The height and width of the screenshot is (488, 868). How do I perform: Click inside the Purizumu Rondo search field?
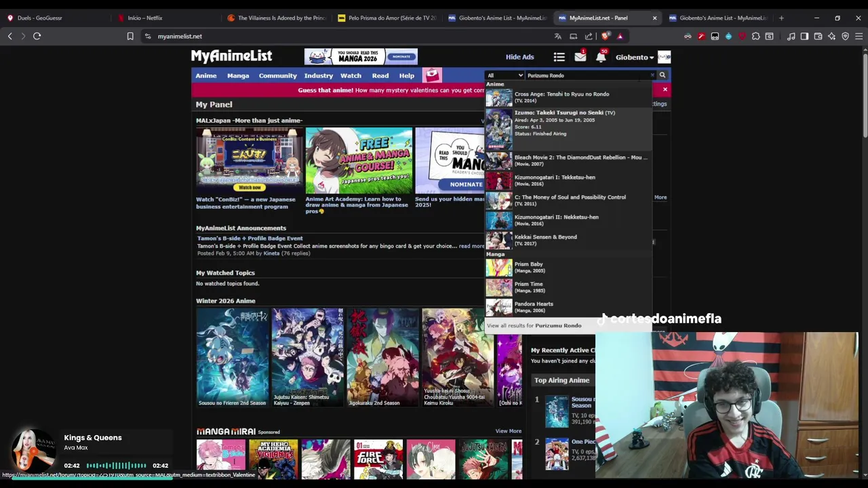click(587, 75)
